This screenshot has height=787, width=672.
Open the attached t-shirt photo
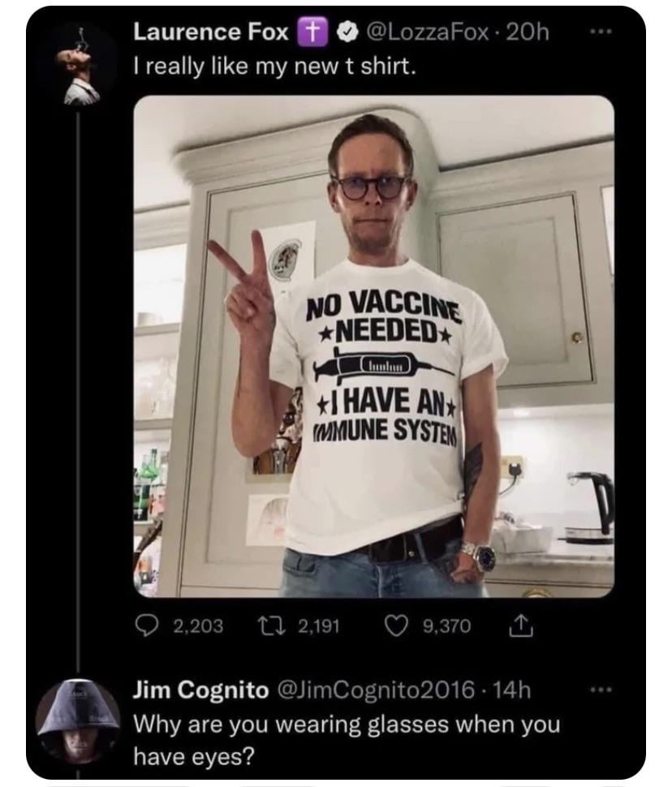pyautogui.click(x=373, y=346)
